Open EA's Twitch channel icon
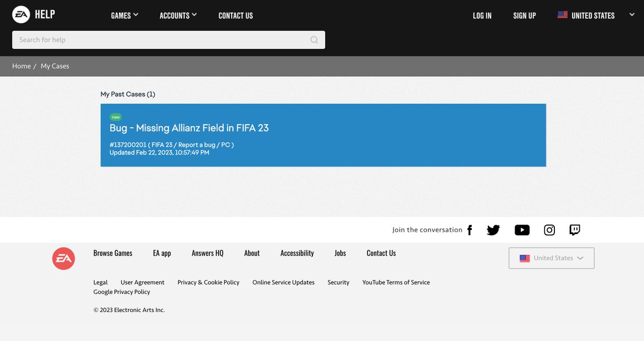This screenshot has height=341, width=644. [575, 230]
